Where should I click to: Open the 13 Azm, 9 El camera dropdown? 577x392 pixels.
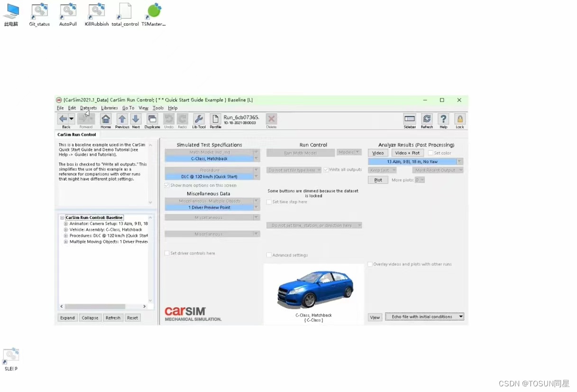pos(459,162)
